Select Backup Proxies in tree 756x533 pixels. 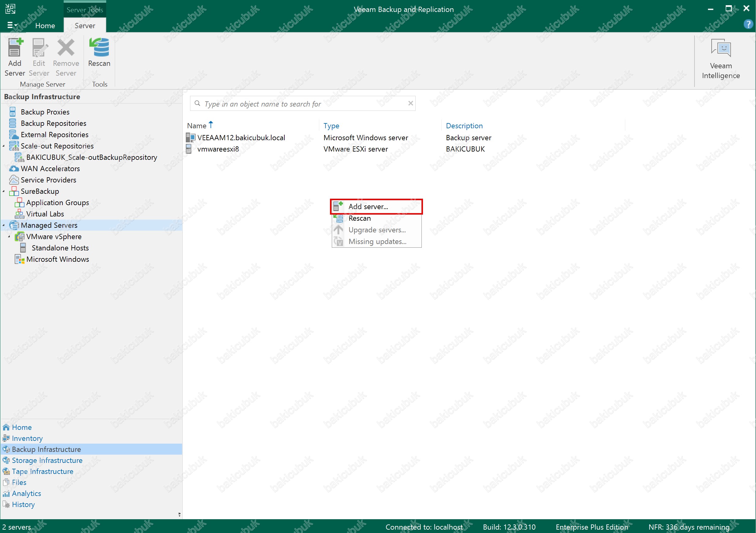[x=45, y=112]
